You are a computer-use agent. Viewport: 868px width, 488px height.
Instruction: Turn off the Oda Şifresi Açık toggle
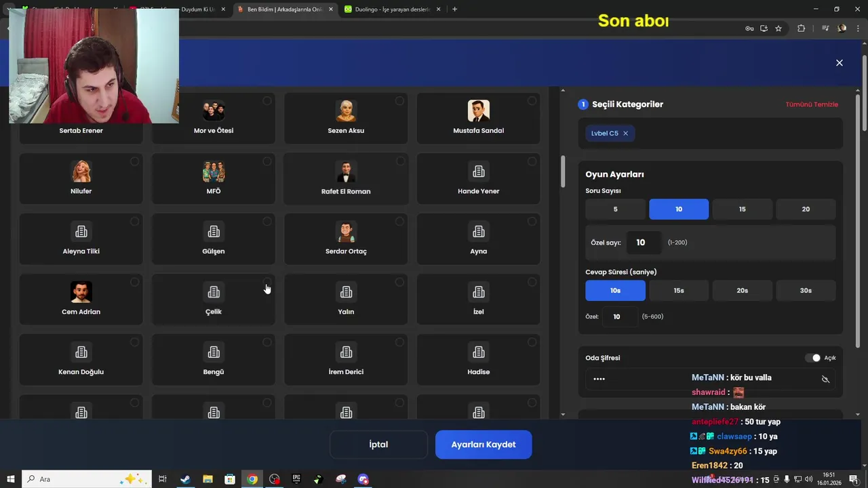[x=812, y=358]
